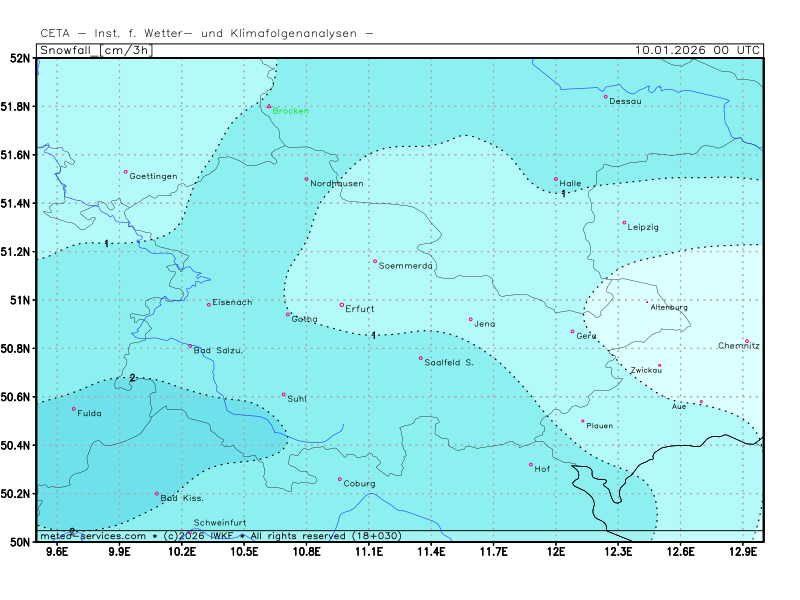This screenshot has width=800, height=600.
Task: Select the Hof location marker
Action: point(531,464)
